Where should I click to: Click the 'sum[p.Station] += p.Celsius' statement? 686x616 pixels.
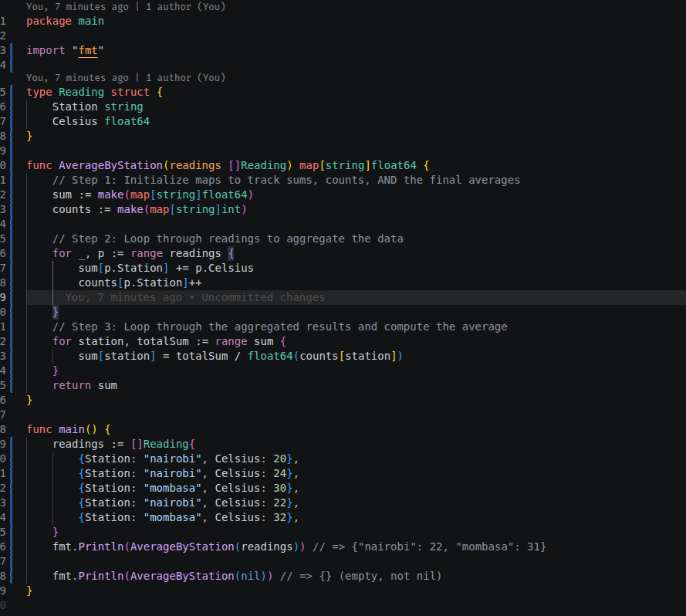pos(166,268)
